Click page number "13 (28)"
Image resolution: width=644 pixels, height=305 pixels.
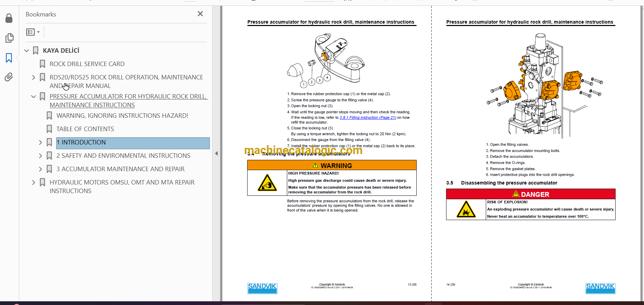tap(412, 284)
